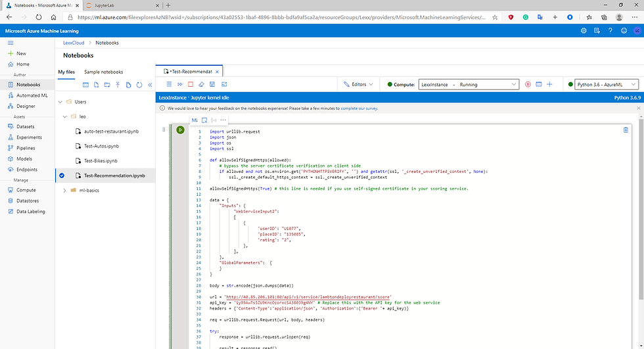Run the code cell with the green play button
Viewport: 644px width, 349px height.
click(x=180, y=130)
